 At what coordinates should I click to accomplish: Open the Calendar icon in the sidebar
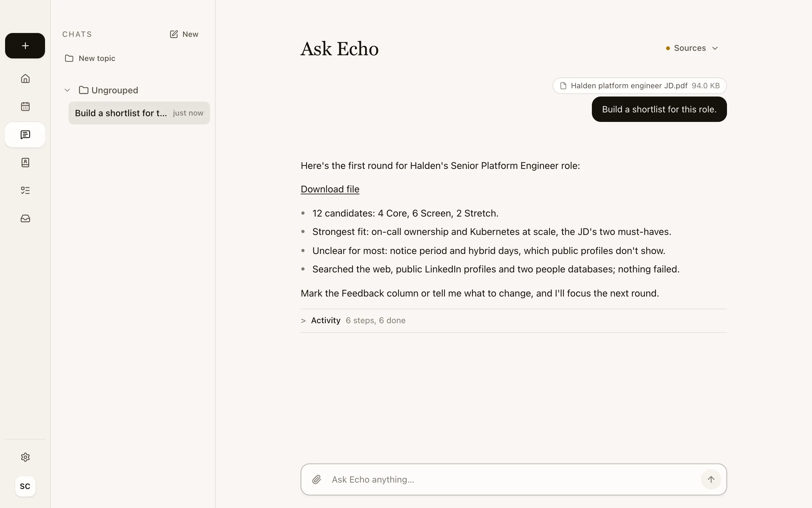(25, 106)
